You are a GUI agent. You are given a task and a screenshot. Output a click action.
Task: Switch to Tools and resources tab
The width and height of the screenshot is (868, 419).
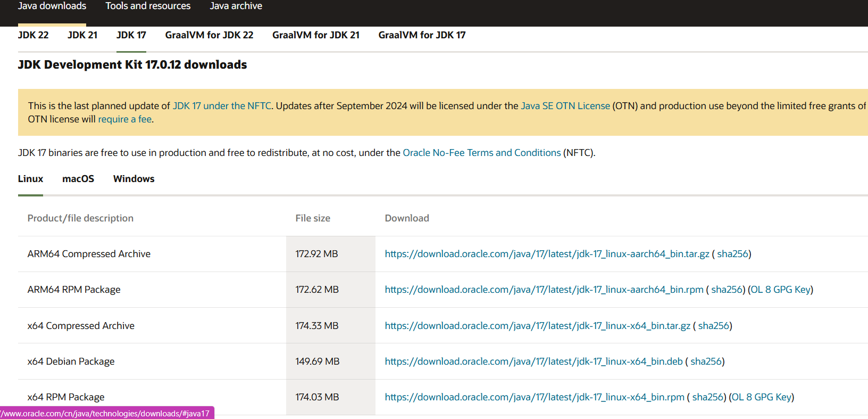pos(148,6)
